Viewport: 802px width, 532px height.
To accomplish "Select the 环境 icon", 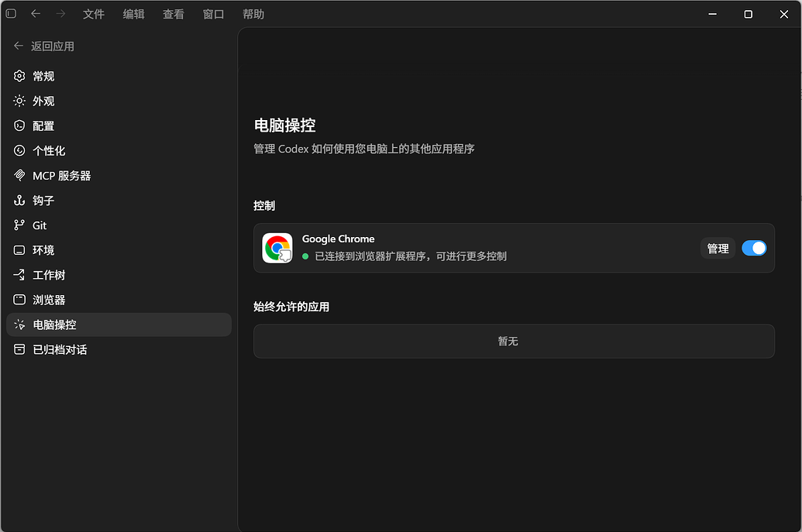I will [x=19, y=250].
